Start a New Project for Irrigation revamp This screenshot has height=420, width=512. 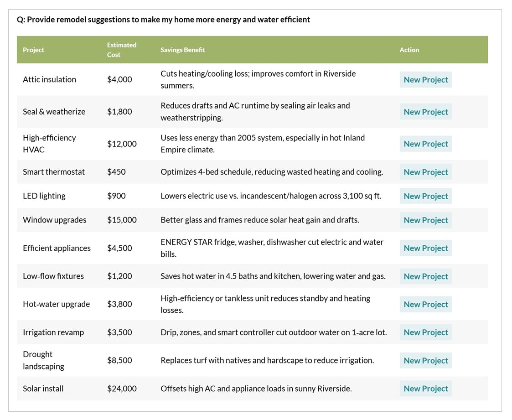[425, 332]
